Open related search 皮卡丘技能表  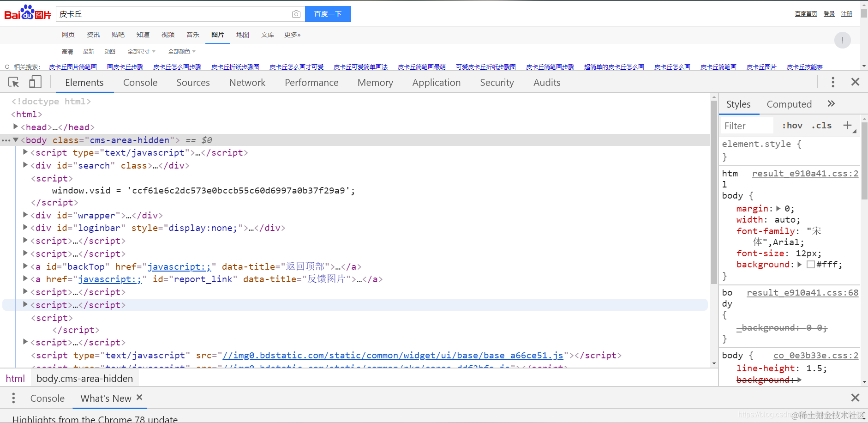click(805, 67)
